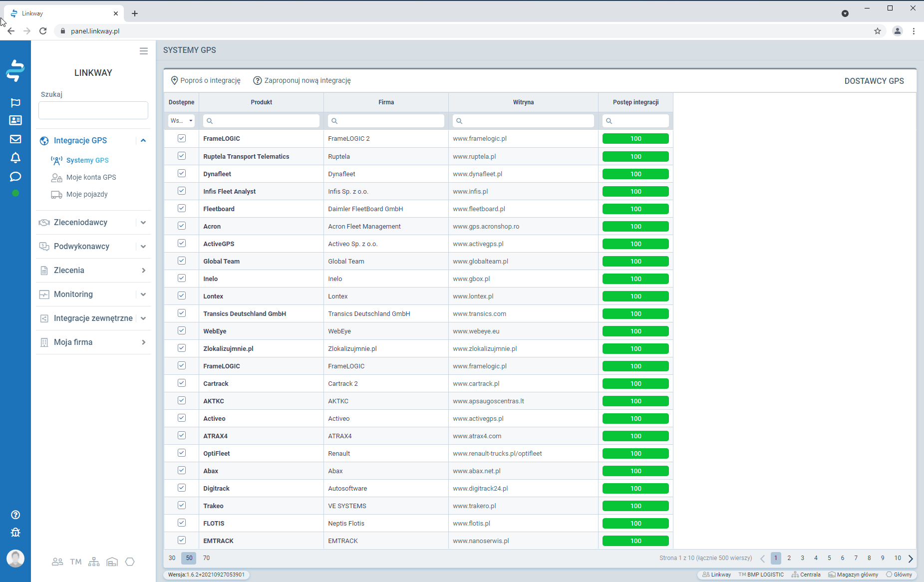Open the help question mark icon in sidebar
Viewport: 924px width, 582px height.
(15, 515)
